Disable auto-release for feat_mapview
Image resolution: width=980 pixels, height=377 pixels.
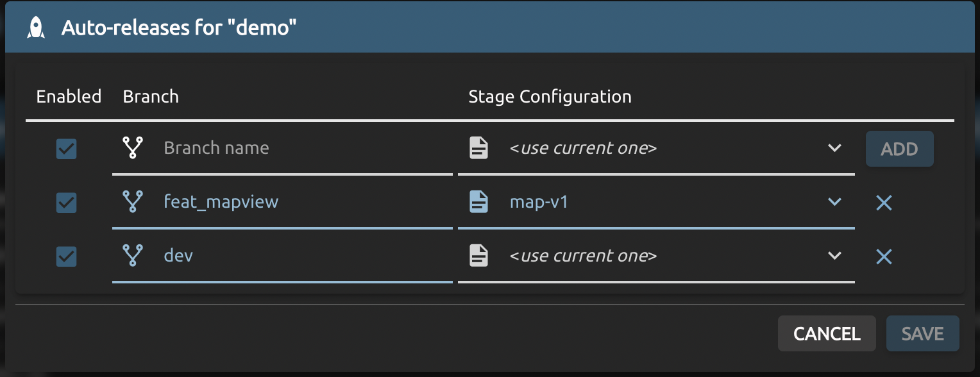[67, 203]
